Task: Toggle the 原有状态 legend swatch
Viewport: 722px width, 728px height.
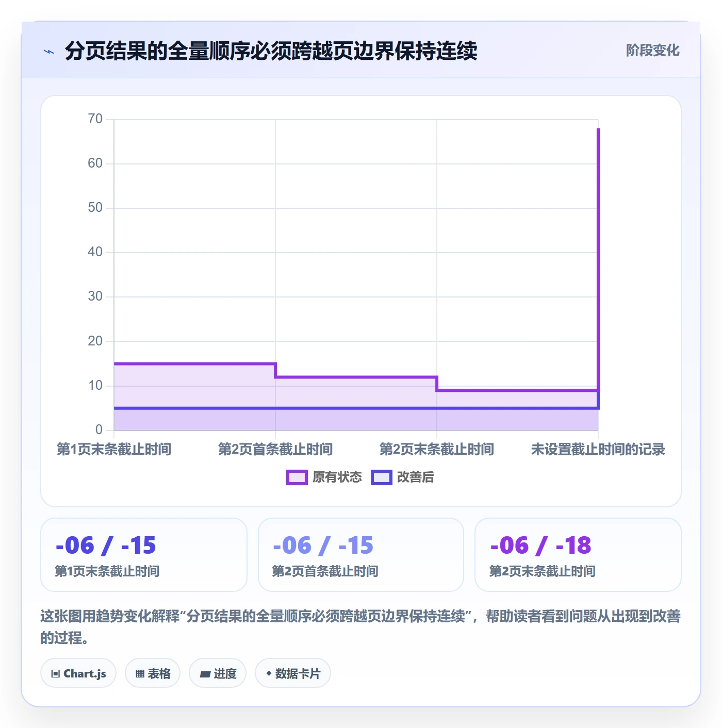Action: 297,477
